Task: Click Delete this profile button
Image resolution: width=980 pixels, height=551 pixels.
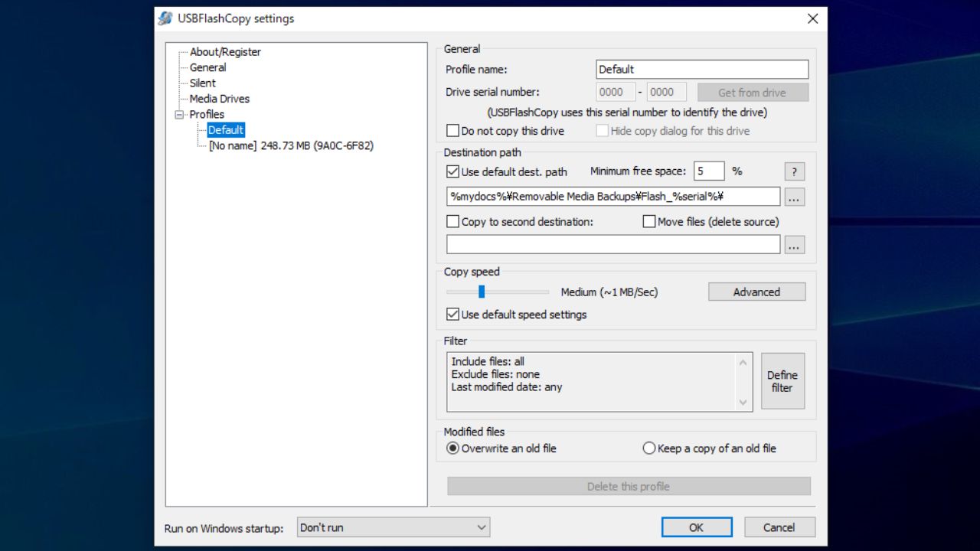Action: [x=629, y=487]
